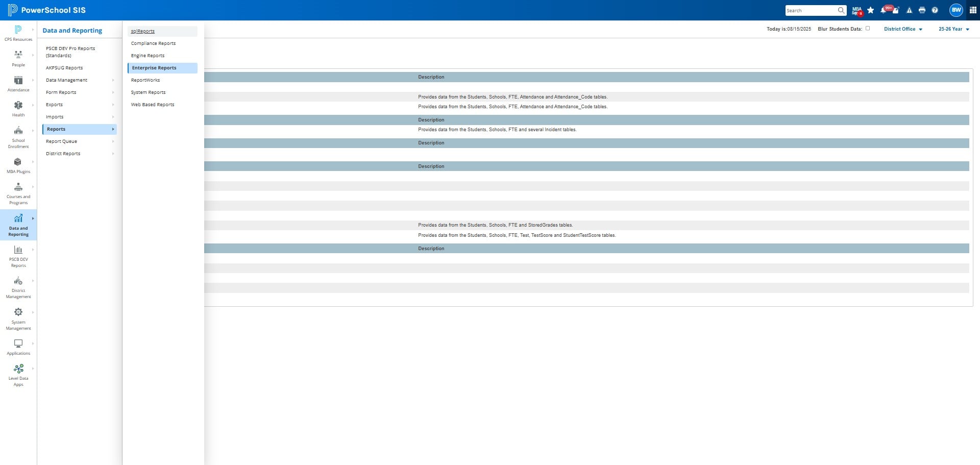Select Web Based Reports in the submenu

click(x=162, y=105)
